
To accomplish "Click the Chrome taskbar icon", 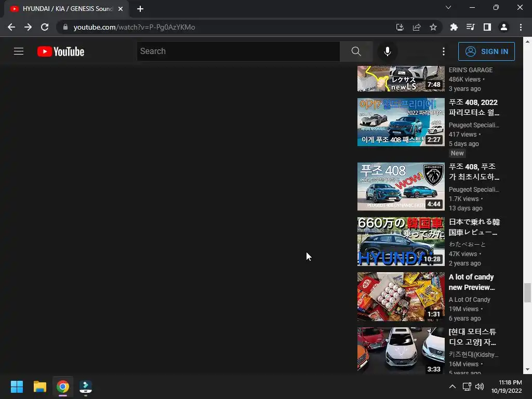I will click(x=63, y=387).
